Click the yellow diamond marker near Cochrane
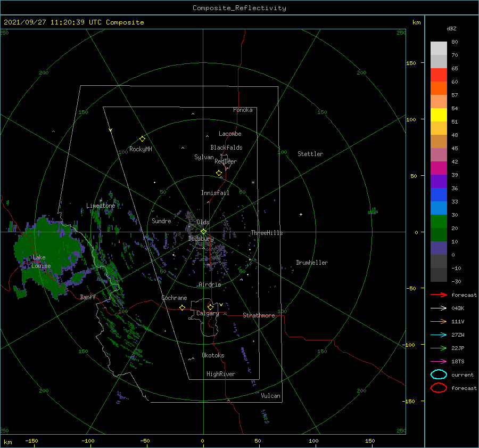The height and width of the screenshot is (448, 479). click(183, 307)
